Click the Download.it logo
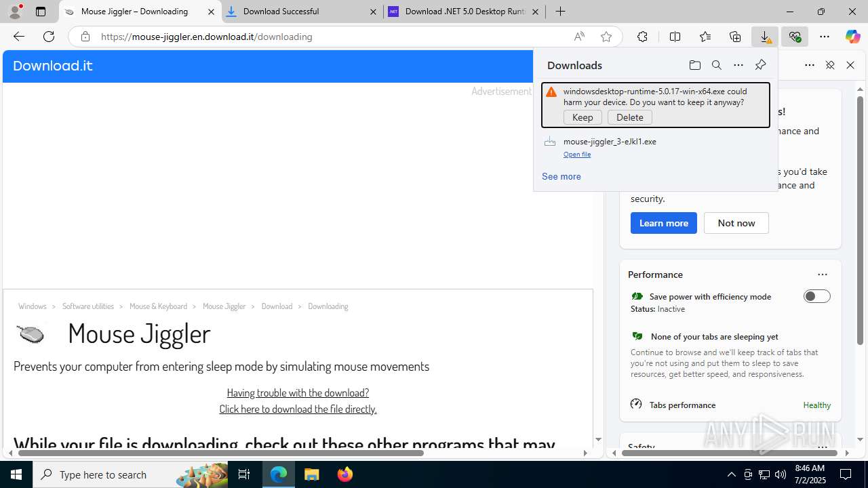This screenshot has height=488, width=868. [x=53, y=66]
